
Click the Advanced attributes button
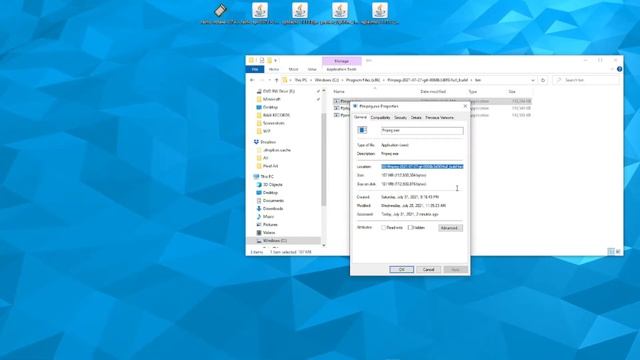(x=450, y=228)
